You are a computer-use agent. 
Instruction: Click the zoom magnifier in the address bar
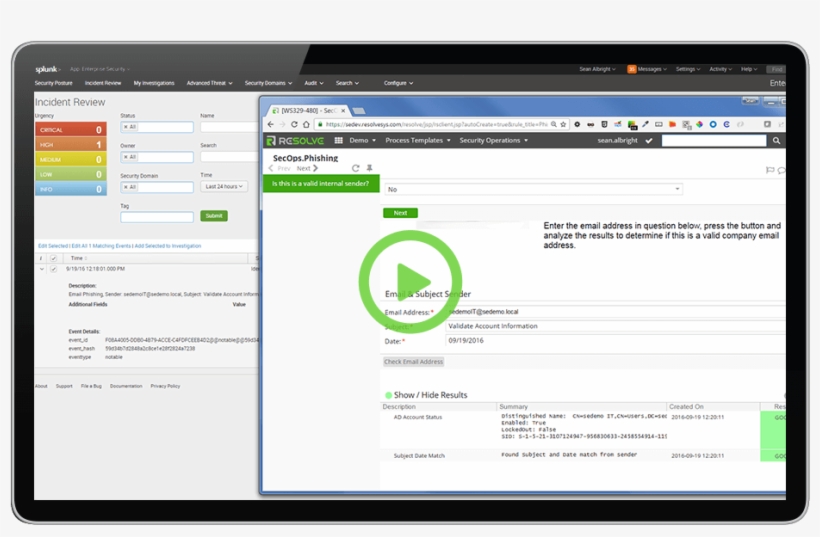[553, 124]
